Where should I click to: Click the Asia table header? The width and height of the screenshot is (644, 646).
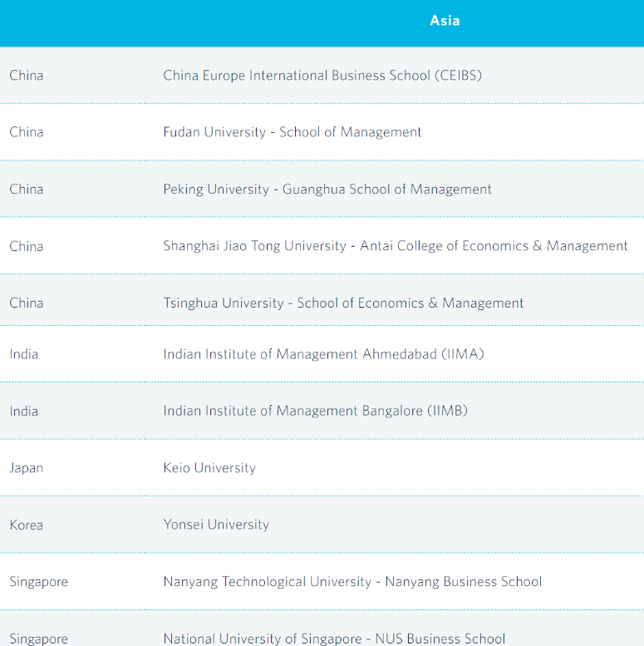(445, 21)
